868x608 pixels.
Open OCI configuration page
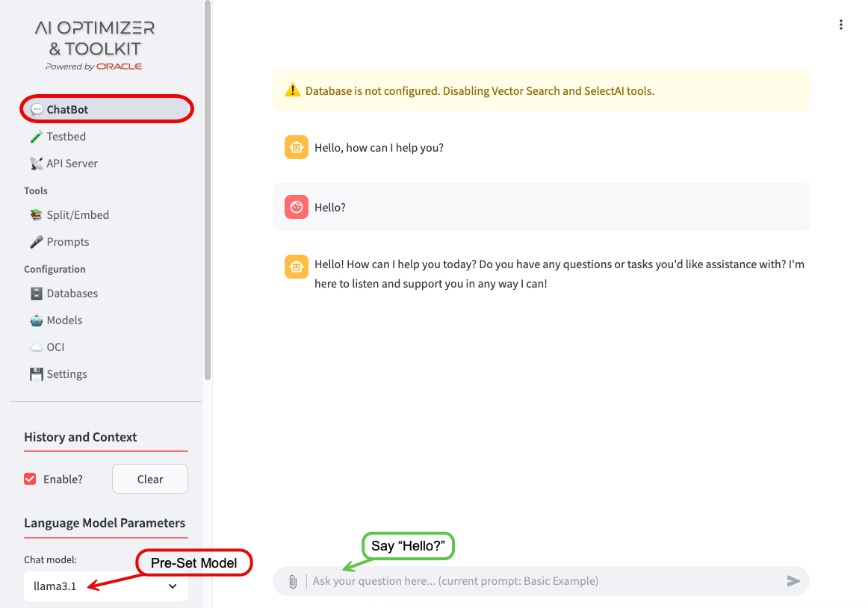[x=107, y=347]
